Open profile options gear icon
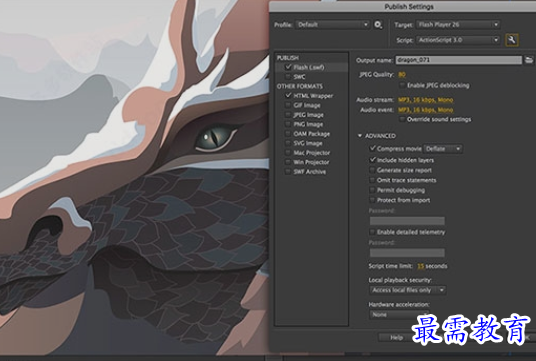Screen dimensions: 536x361 (x=378, y=25)
